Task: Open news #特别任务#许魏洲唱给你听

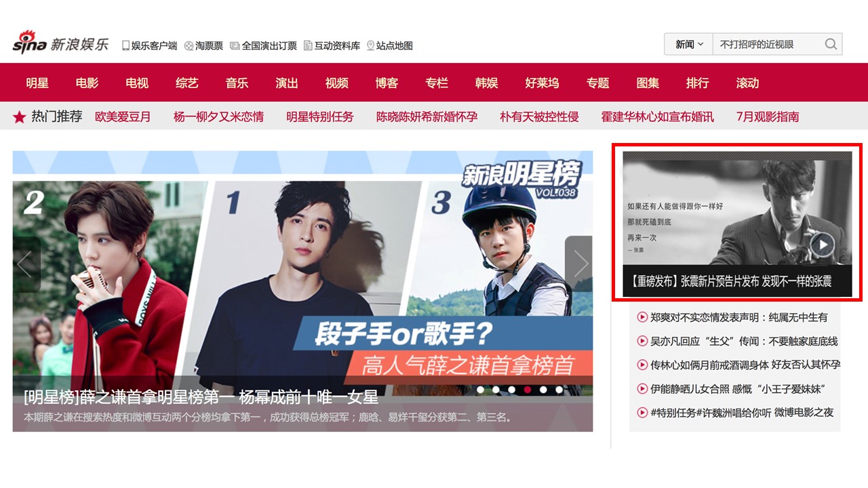Action: [742, 412]
